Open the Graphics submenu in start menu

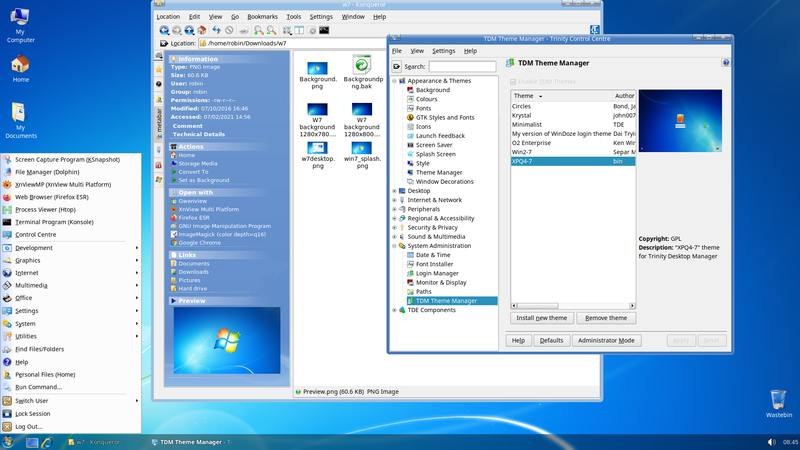point(70,260)
